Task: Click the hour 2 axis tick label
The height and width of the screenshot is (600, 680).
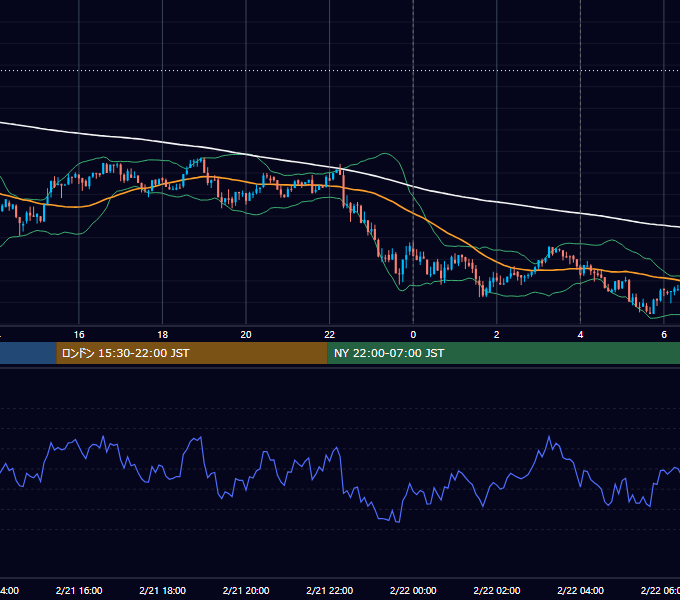Action: (497, 335)
